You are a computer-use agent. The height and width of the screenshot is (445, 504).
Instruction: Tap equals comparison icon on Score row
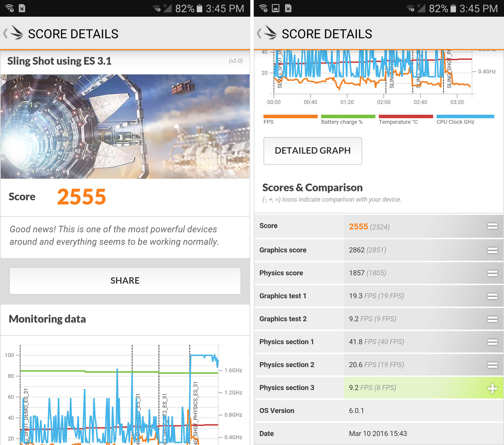(492, 226)
